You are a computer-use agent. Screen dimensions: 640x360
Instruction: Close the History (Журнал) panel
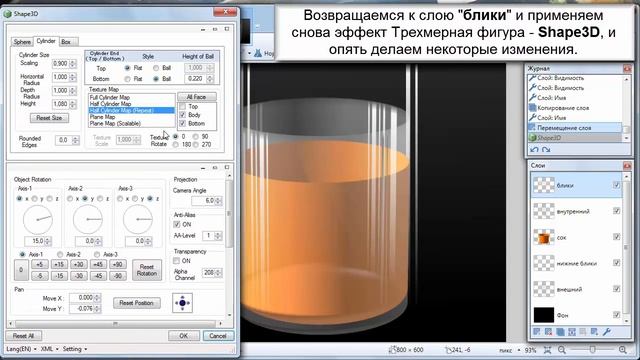(x=627, y=69)
